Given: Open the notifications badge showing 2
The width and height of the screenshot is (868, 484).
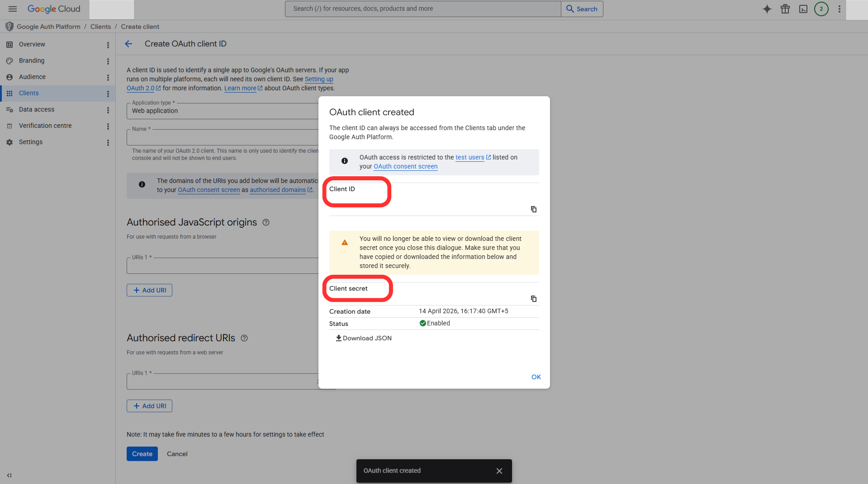Looking at the screenshot, I should [821, 9].
